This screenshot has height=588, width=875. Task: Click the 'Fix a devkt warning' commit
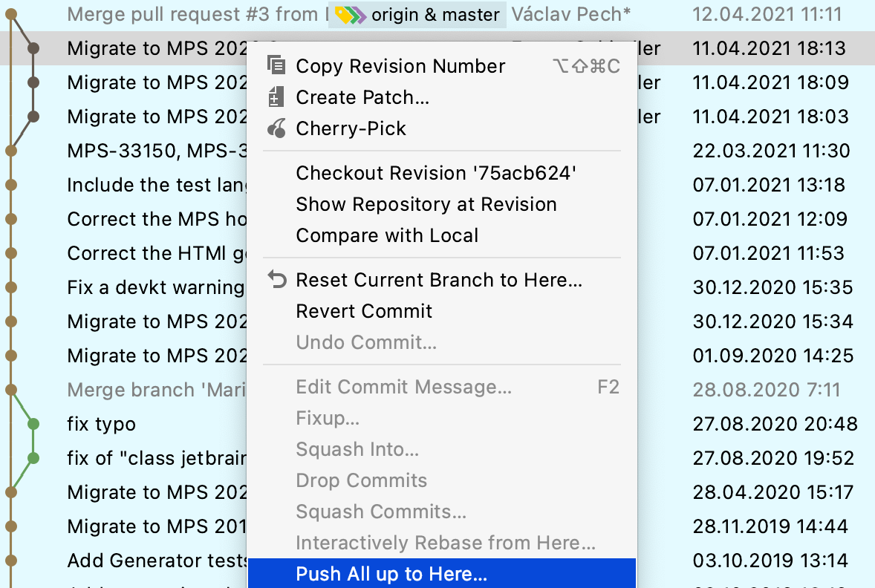(x=156, y=287)
